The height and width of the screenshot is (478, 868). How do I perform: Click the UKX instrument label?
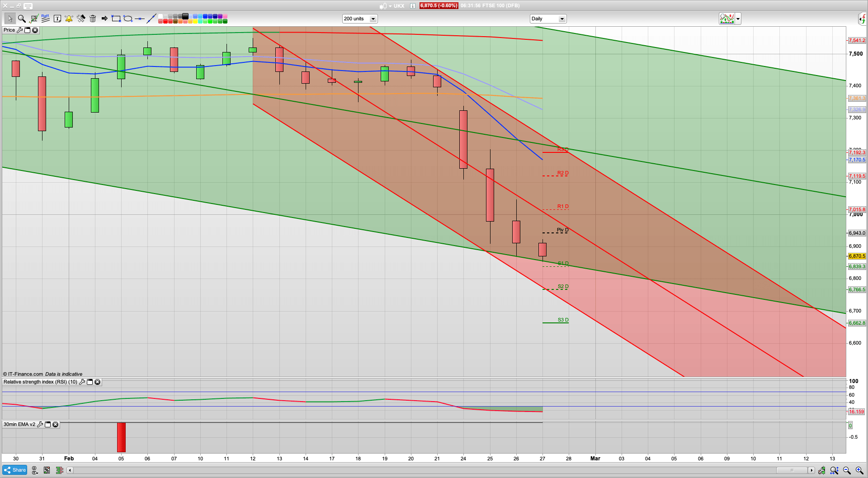pos(399,6)
